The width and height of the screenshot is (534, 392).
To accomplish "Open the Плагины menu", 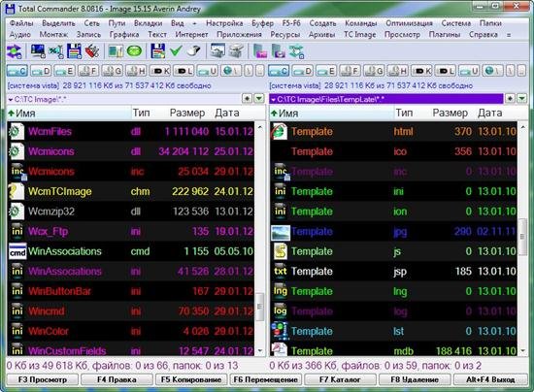I will point(445,34).
